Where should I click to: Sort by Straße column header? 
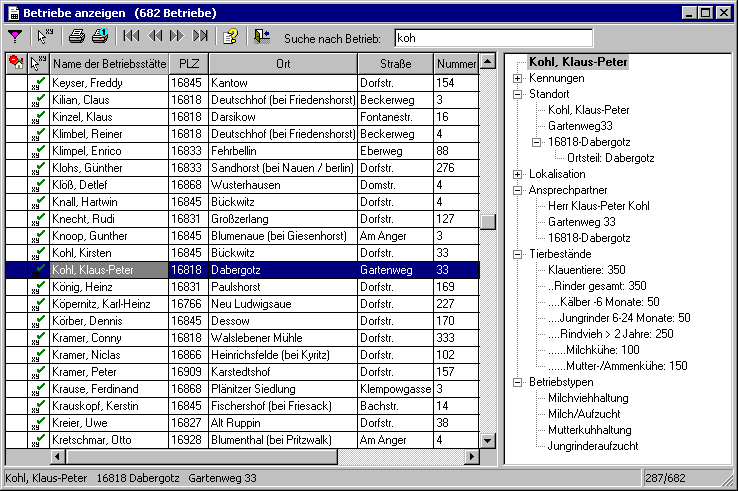point(396,64)
